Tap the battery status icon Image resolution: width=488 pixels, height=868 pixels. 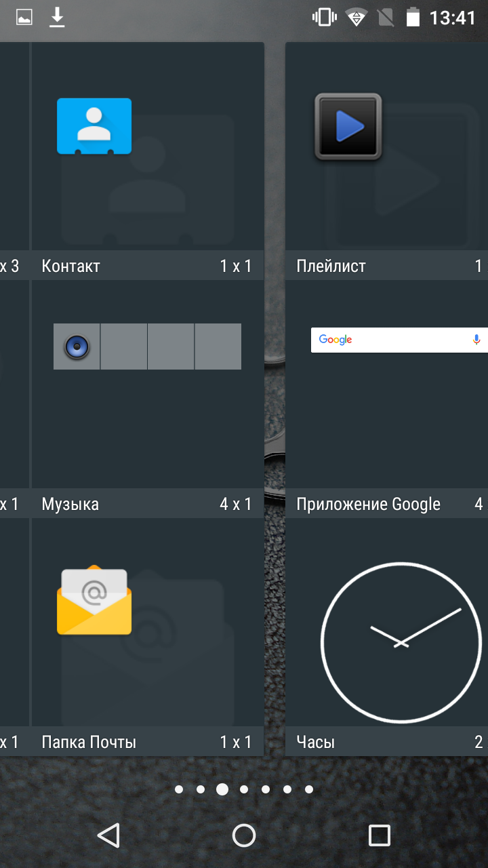pyautogui.click(x=413, y=18)
